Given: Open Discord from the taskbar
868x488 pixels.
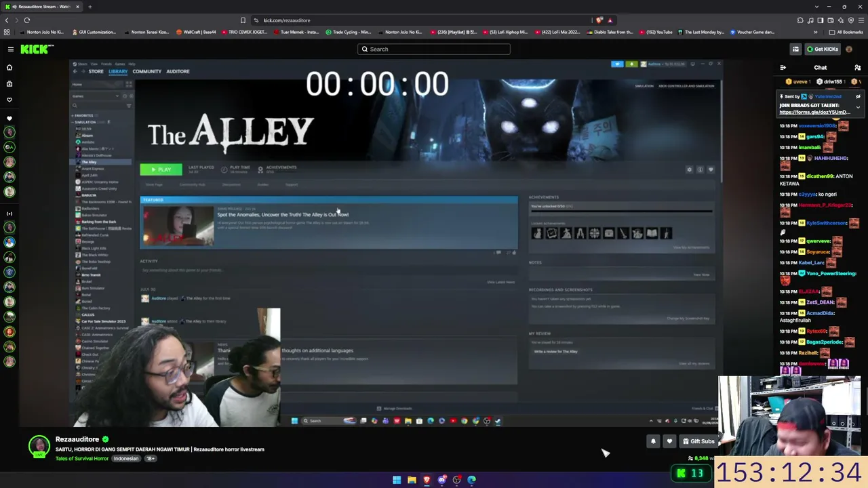Looking at the screenshot, I should point(442,480).
